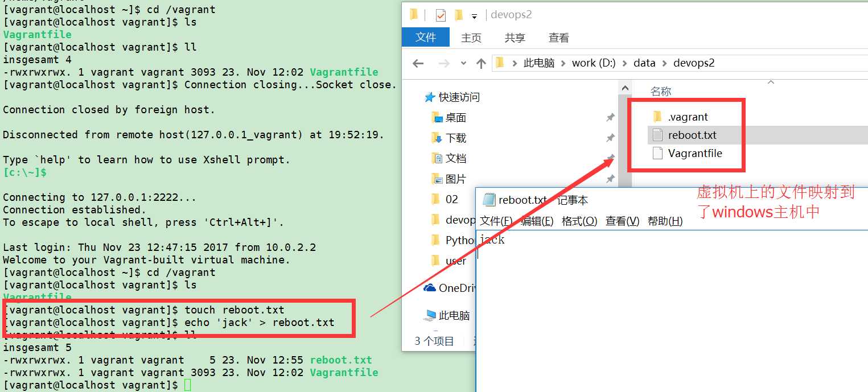Go up one folder level with the up arrow
Image resolution: width=868 pixels, height=392 pixels.
[x=481, y=63]
